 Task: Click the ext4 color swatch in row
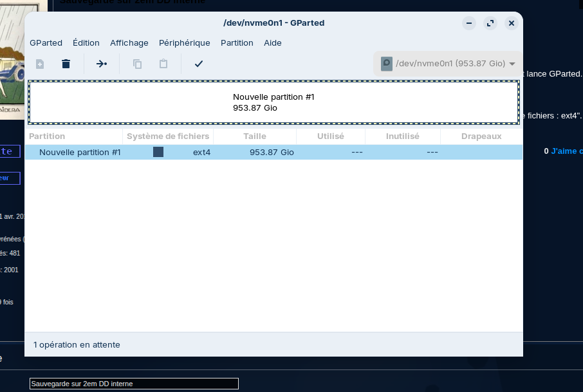click(158, 152)
